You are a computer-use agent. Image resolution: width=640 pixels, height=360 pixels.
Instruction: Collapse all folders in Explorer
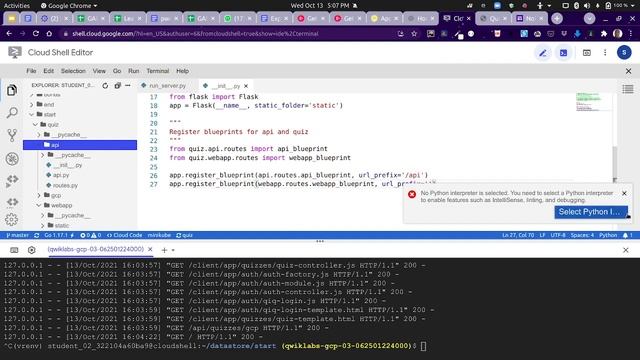pos(118,86)
